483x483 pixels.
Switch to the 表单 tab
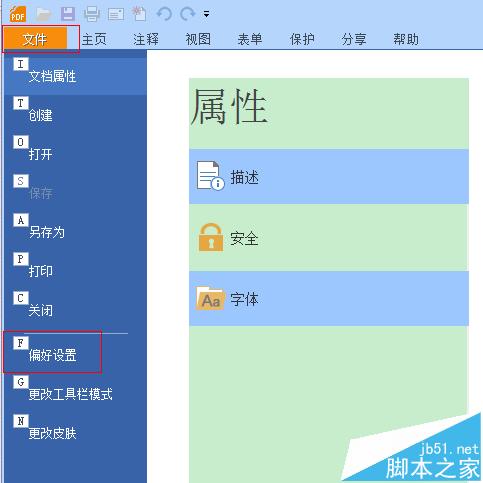point(250,39)
